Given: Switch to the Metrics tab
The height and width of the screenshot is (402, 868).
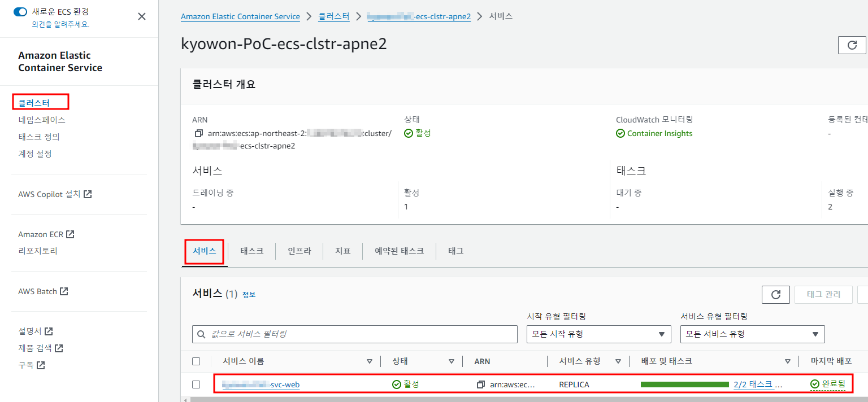Looking at the screenshot, I should click(343, 251).
